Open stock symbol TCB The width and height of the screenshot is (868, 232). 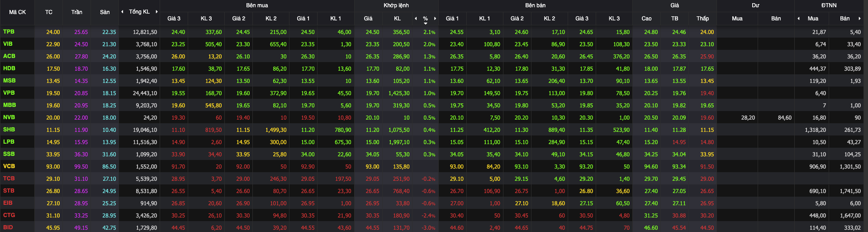point(9,179)
